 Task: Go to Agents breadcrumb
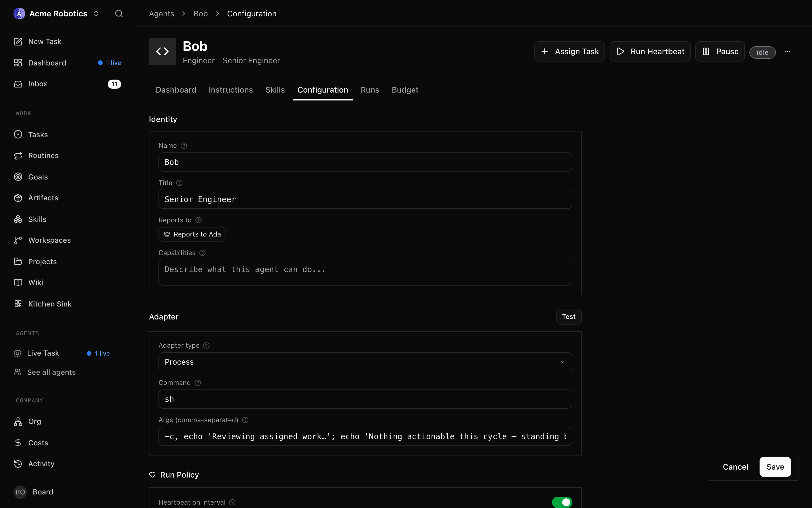[161, 14]
